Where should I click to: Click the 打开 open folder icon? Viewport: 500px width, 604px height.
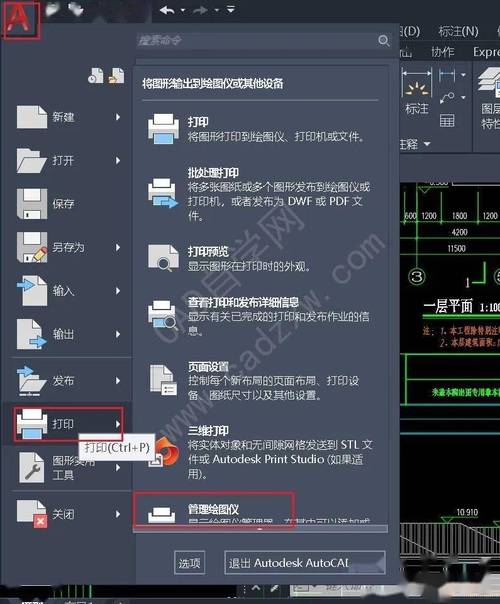click(x=32, y=160)
